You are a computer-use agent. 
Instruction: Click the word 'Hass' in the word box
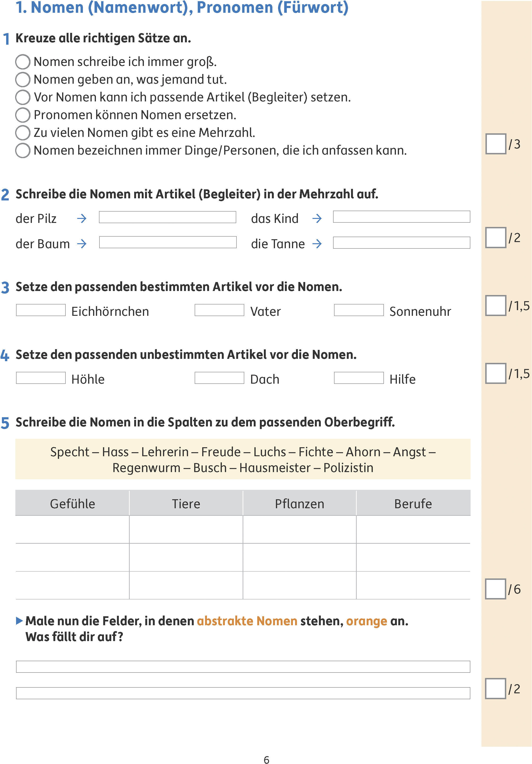[x=115, y=452]
